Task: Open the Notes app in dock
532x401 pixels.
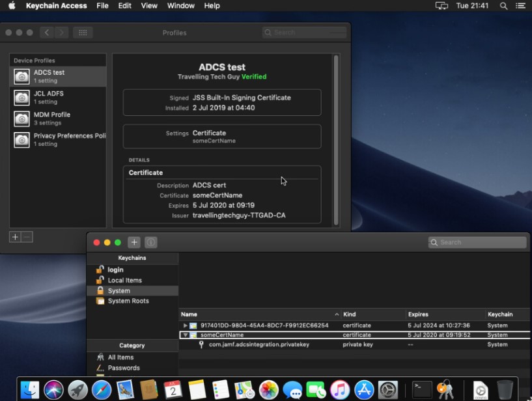Action: pos(197,390)
